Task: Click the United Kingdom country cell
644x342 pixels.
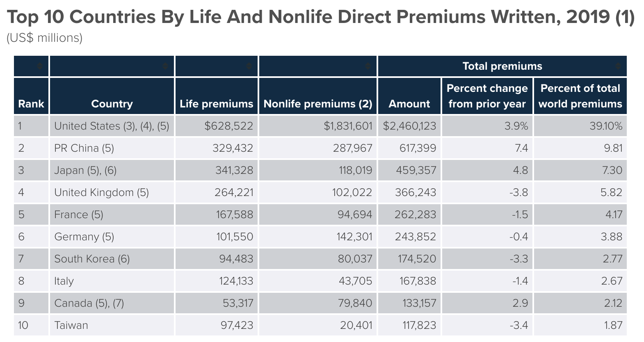Action: pyautogui.click(x=101, y=192)
